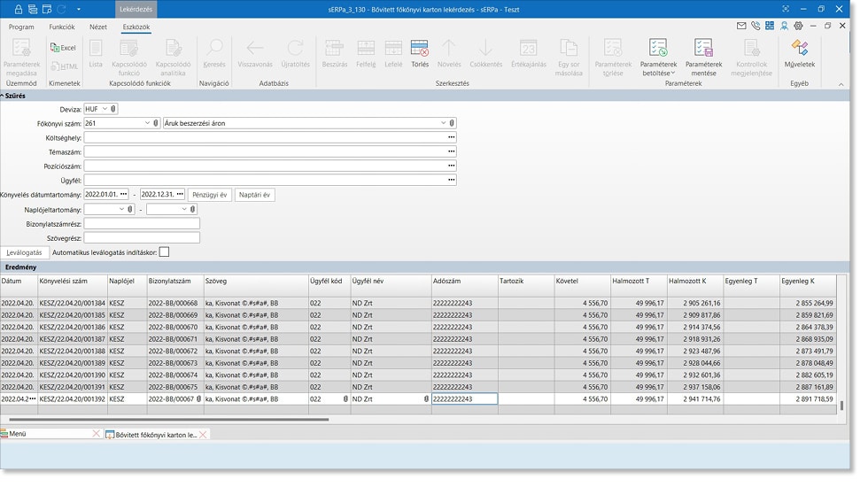The image size is (868, 487).
Task: Click the mail envelope icon in the top bar
Action: click(741, 27)
